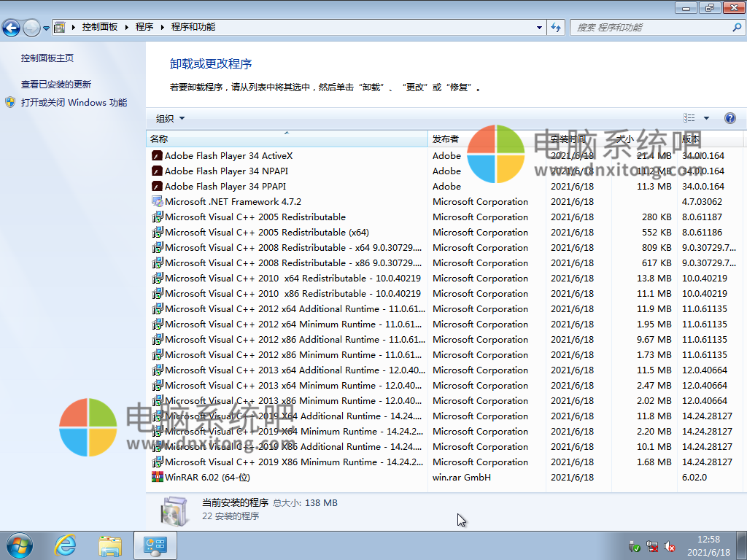The height and width of the screenshot is (560, 747).
Task: Select Microsoft Visual C++ 2005 Redistributable name
Action: pos(255,217)
